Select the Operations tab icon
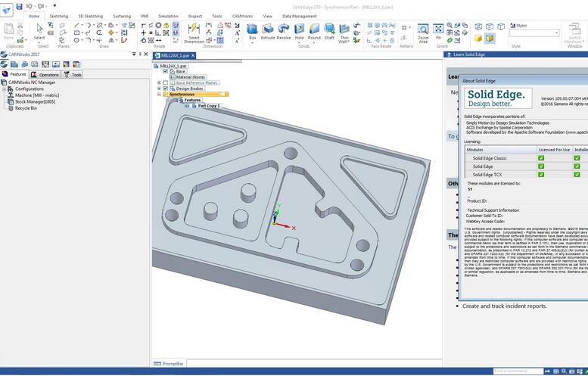 click(34, 75)
